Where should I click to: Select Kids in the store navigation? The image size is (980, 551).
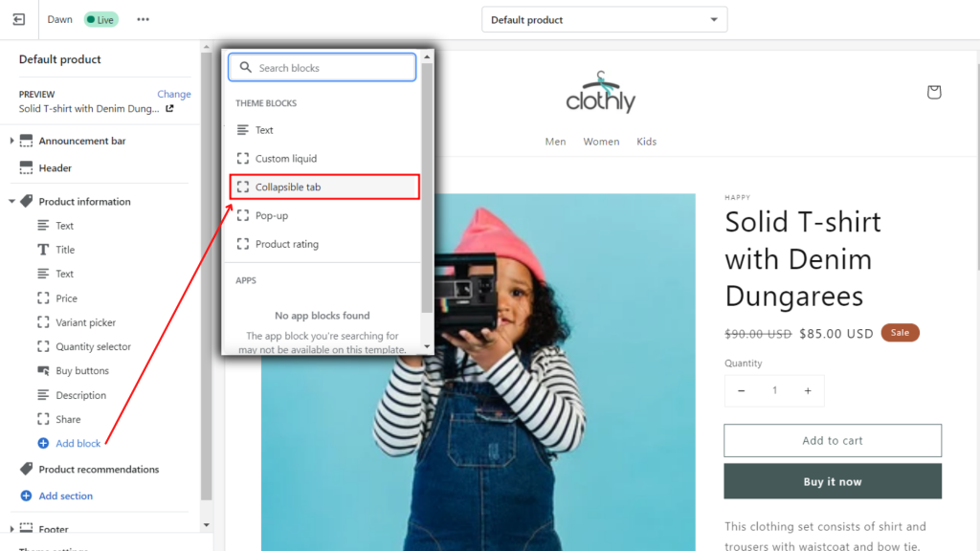click(x=646, y=141)
